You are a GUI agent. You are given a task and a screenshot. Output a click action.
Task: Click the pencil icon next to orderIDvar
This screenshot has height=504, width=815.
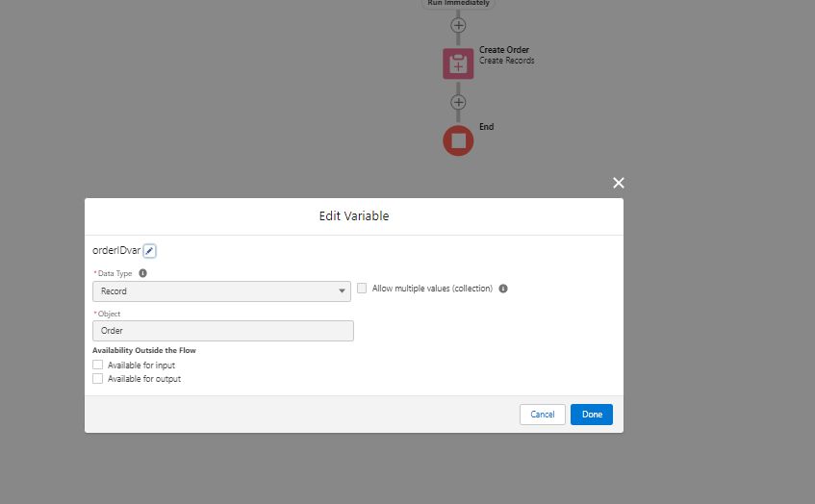(x=149, y=251)
